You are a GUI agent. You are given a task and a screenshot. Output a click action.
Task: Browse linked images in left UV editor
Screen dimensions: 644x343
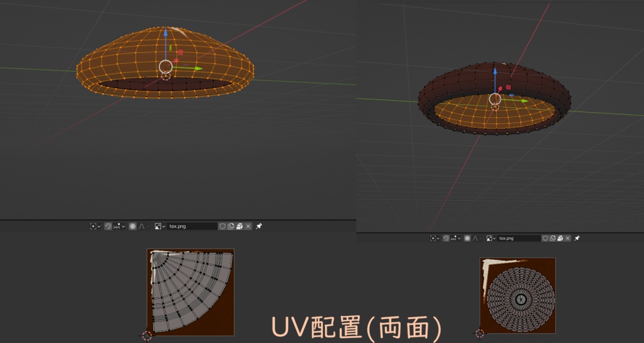coord(160,227)
